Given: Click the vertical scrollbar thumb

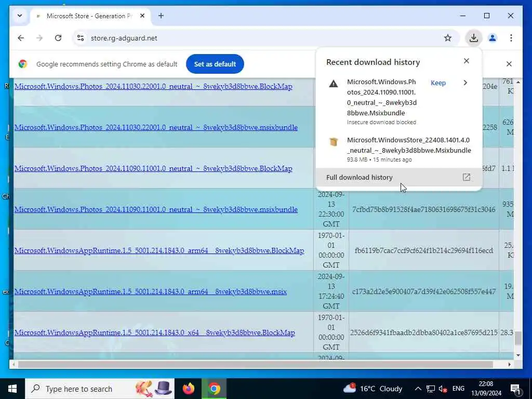Looking at the screenshot, I should click(518, 338).
